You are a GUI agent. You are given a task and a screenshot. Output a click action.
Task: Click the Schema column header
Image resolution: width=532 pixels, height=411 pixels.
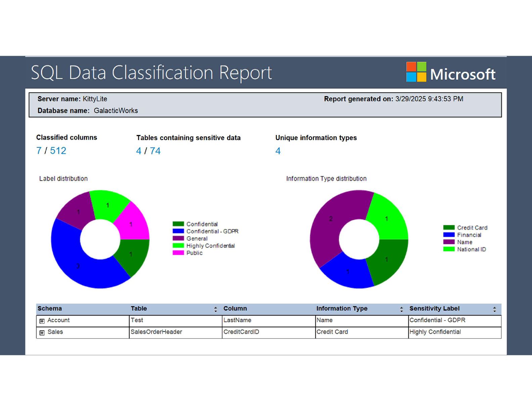click(x=50, y=309)
